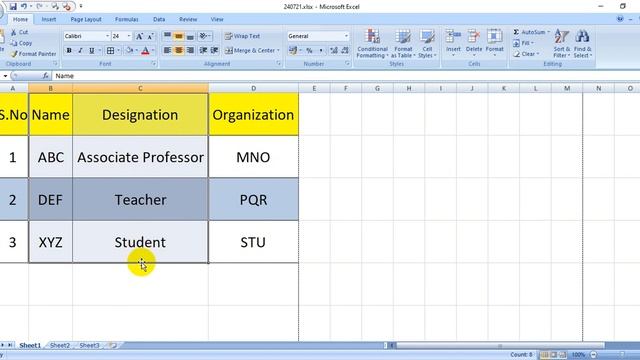Screen dimensions: 640x360
Task: Switch to the Insert ribbon tab
Action: [49, 19]
